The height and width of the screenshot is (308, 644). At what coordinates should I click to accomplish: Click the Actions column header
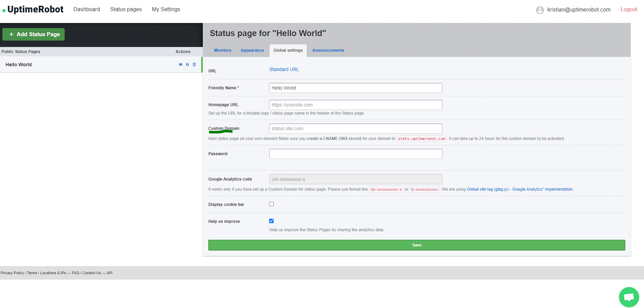[x=183, y=52]
